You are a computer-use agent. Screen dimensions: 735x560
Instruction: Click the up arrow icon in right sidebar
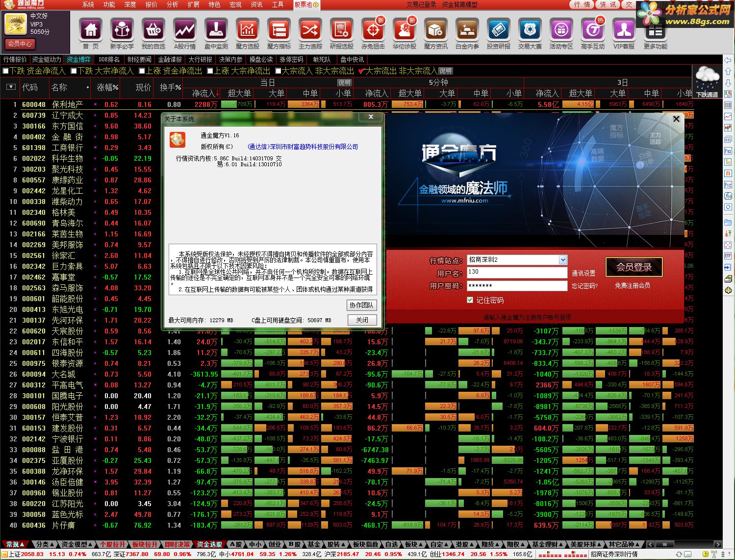pos(728,72)
